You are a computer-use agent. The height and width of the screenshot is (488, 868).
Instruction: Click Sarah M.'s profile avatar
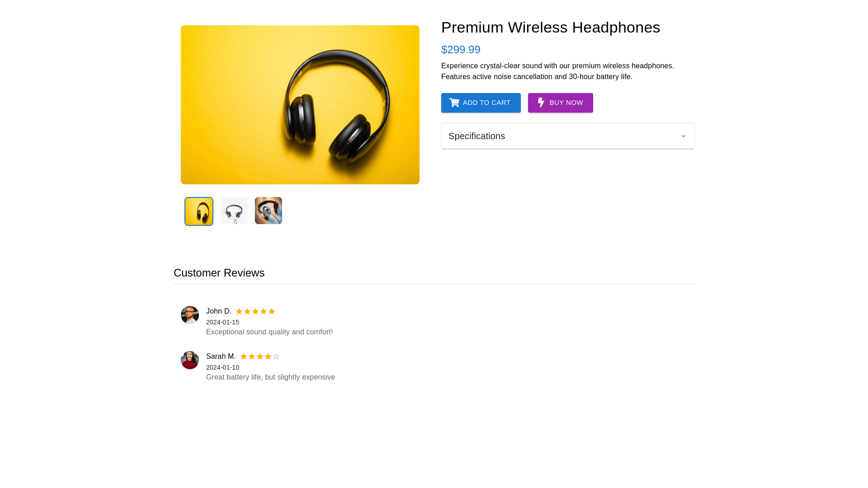coord(190,360)
